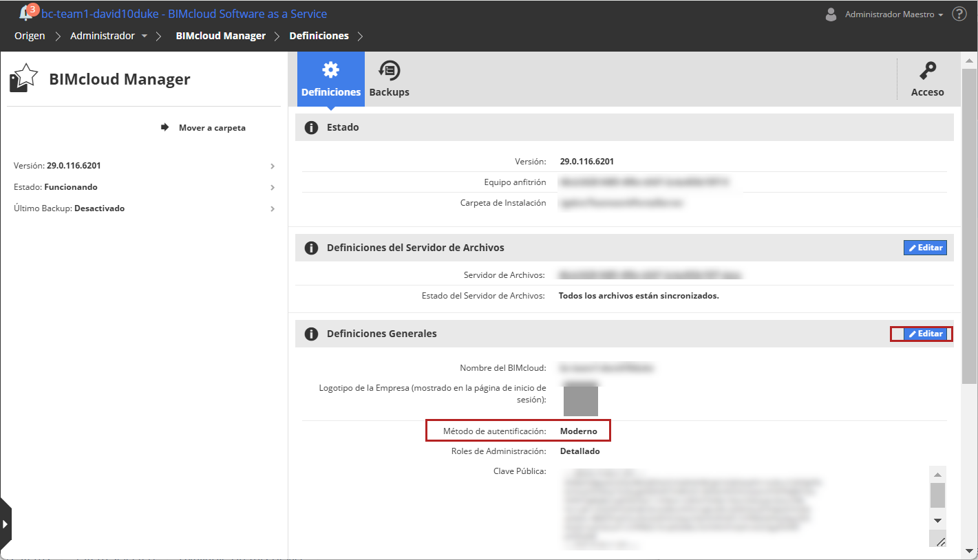Switch to the Backups tab

pos(390,79)
